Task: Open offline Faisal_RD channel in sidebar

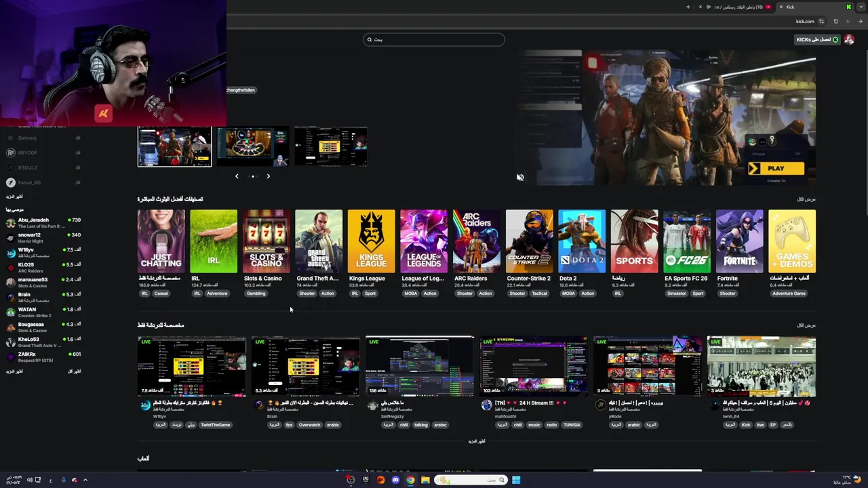Action: coord(43,182)
